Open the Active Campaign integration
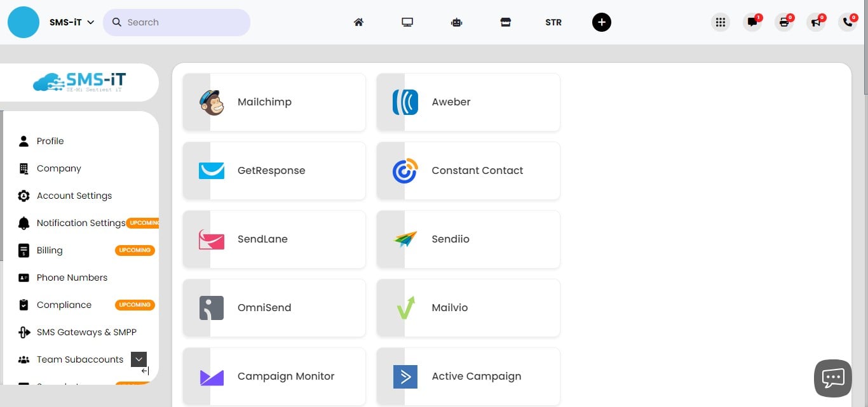 click(477, 376)
